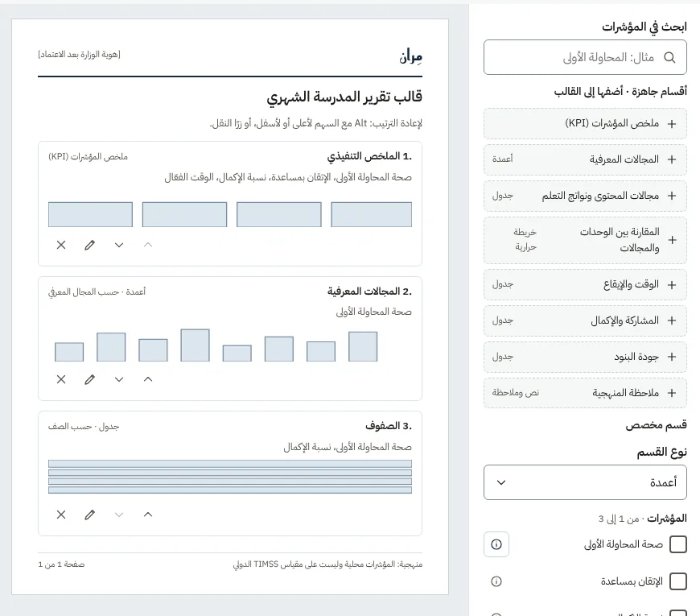The height and width of the screenshot is (616, 700).
Task: Click the مِران logo text
Action: pyautogui.click(x=410, y=56)
